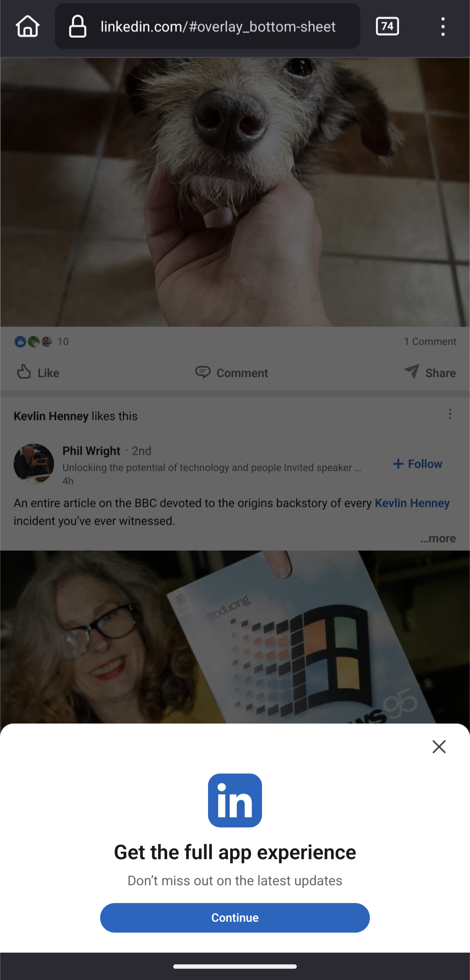Screen dimensions: 470x980
Task: Tap the linkedin.com address bar
Action: click(x=208, y=27)
